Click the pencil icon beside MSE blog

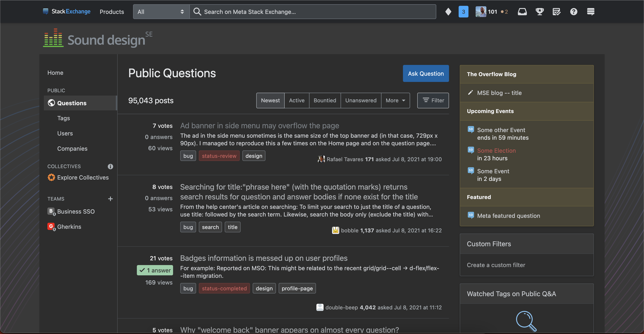pyautogui.click(x=470, y=93)
